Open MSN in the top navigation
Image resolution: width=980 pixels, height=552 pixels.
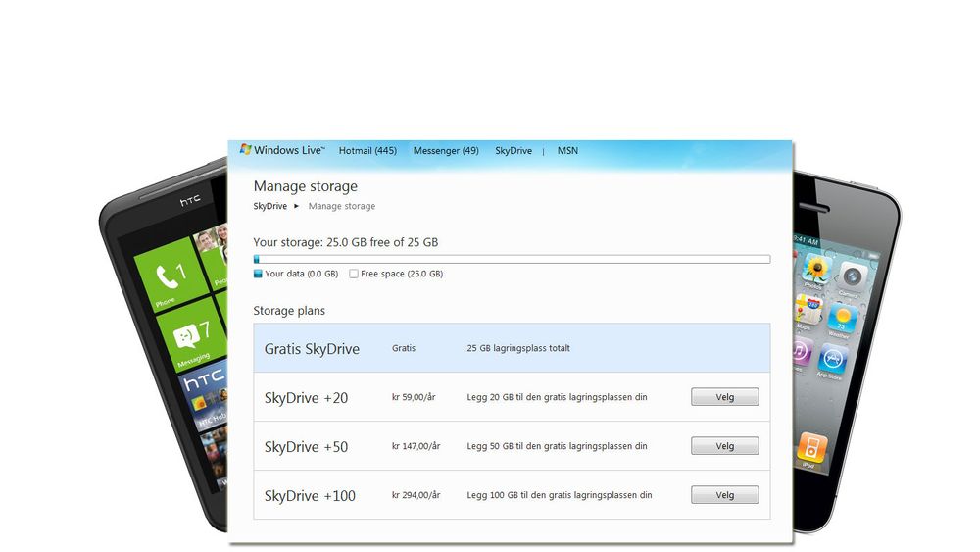click(x=567, y=151)
